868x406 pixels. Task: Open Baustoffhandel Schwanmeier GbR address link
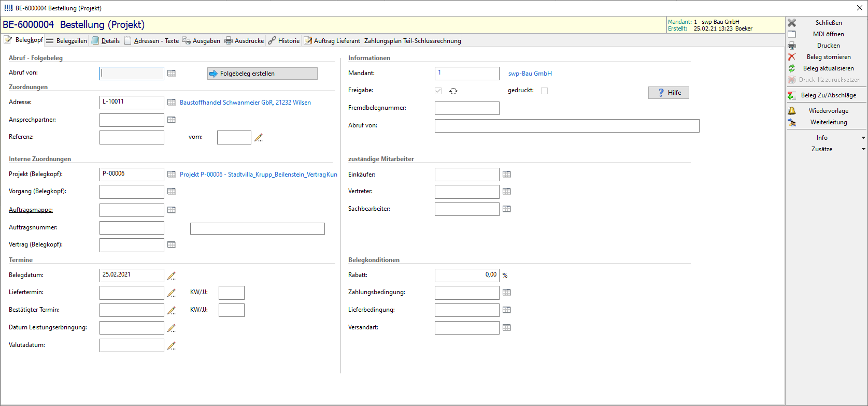245,103
